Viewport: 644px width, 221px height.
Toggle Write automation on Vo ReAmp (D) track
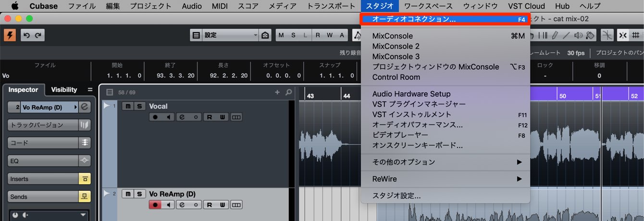[222, 205]
